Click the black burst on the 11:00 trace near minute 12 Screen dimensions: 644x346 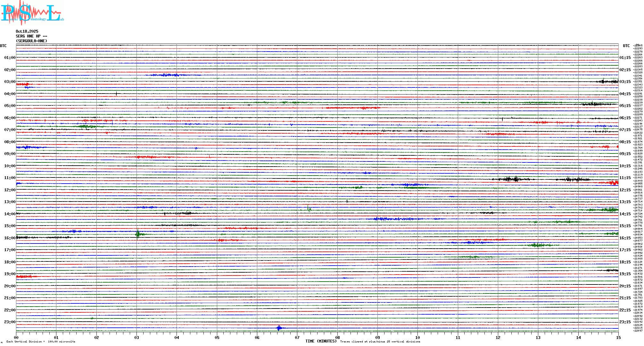click(515, 179)
